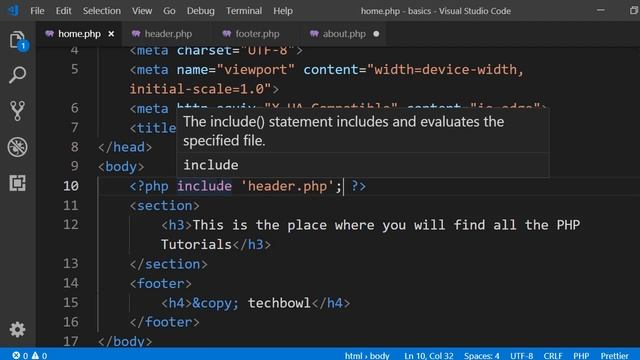Click line number 16 in the gutter

[x=71, y=322]
